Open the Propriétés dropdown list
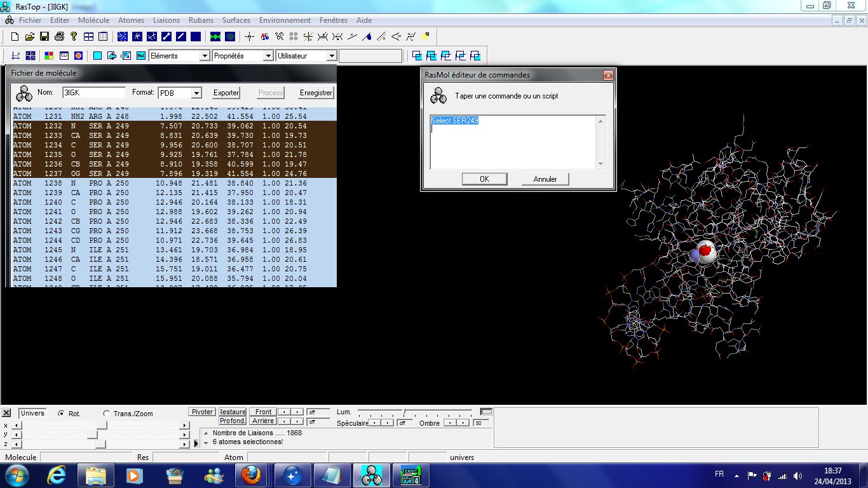Viewport: 868px width, 488px height. tap(268, 56)
